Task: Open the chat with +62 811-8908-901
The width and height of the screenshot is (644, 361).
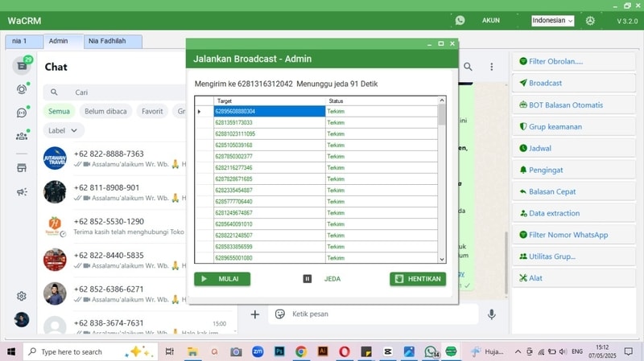Action: pos(114,192)
